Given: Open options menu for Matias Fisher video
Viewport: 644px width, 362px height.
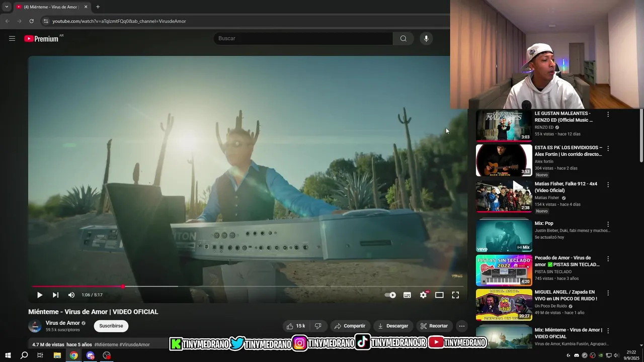Looking at the screenshot, I should pyautogui.click(x=608, y=185).
